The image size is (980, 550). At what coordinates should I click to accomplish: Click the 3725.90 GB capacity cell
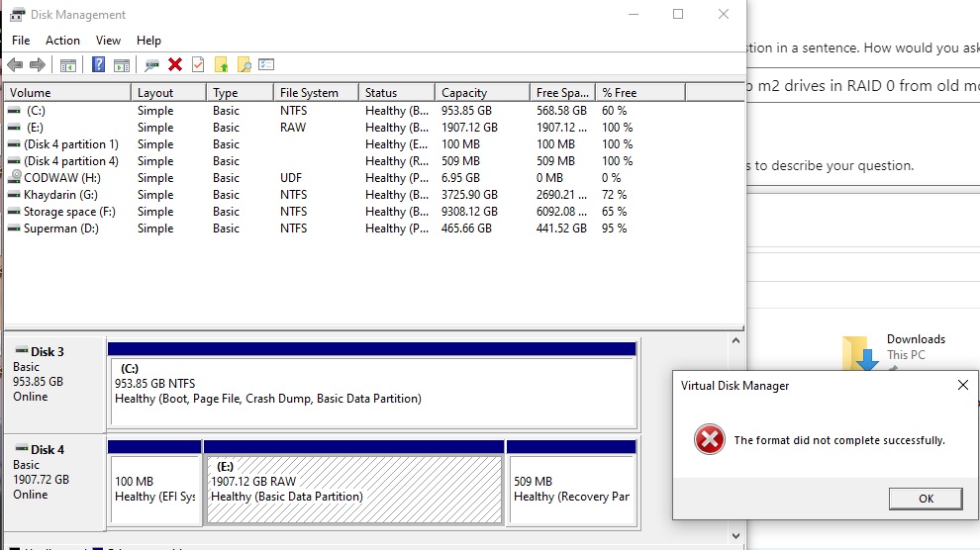click(x=469, y=195)
